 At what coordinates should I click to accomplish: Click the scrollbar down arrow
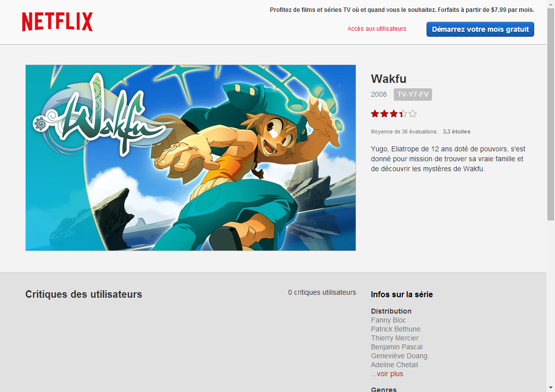pos(551,388)
